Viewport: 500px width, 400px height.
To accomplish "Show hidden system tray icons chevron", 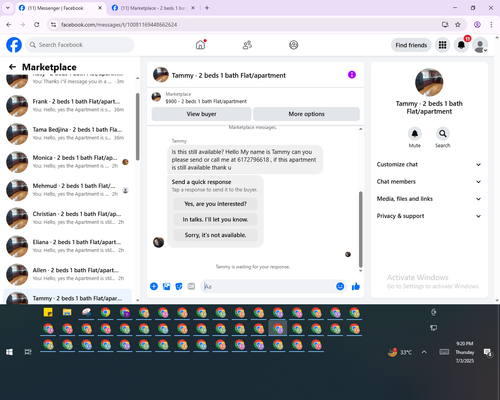I will coord(424,352).
